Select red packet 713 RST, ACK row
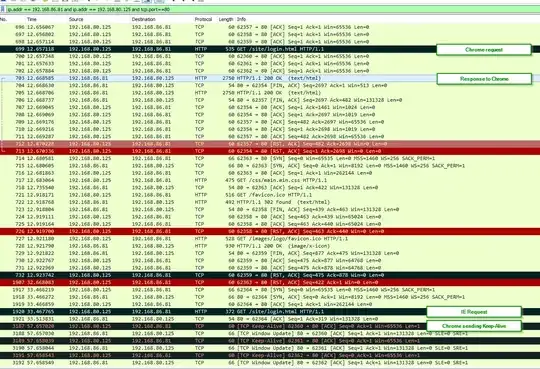Screen dimensions: 540x369 [x=270, y=151]
